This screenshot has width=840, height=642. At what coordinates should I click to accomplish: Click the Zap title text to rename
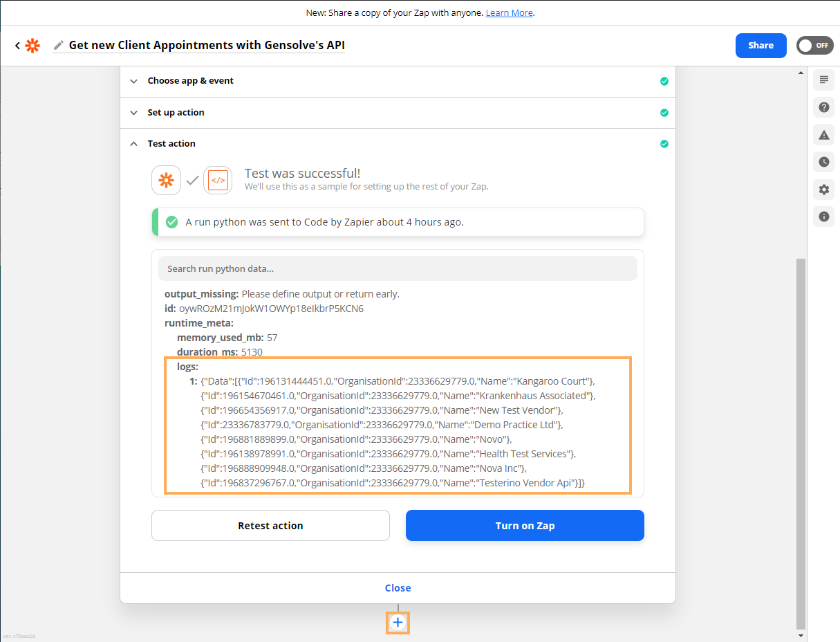[207, 46]
